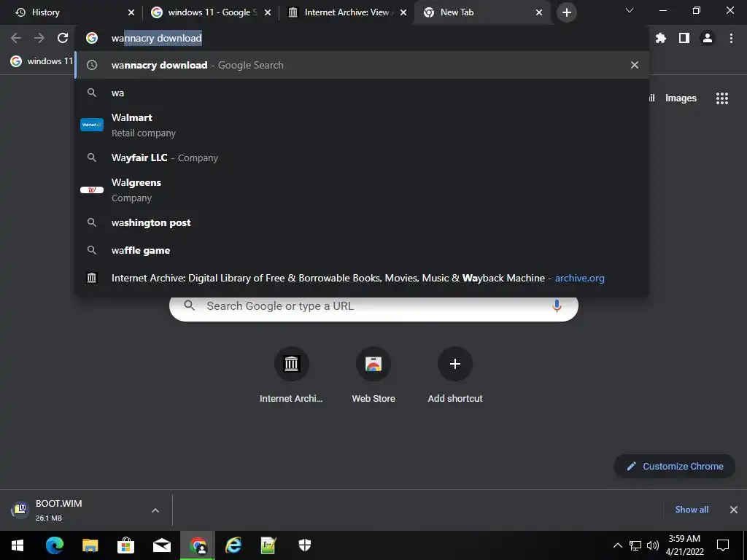Click Show all downloads
747x560 pixels.
click(x=692, y=510)
